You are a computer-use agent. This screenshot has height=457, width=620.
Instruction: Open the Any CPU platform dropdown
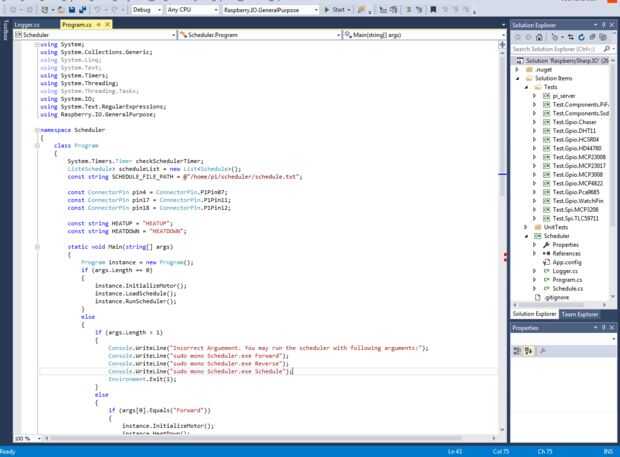(x=190, y=9)
